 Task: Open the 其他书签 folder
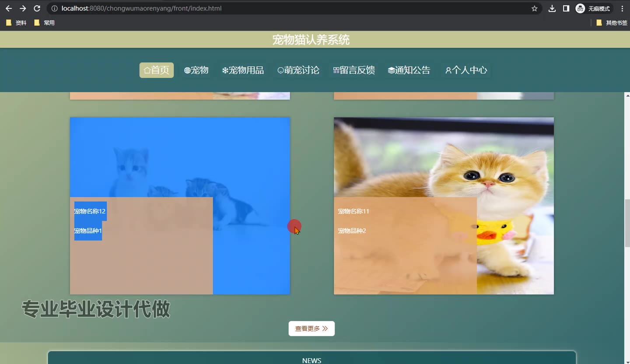(x=612, y=23)
